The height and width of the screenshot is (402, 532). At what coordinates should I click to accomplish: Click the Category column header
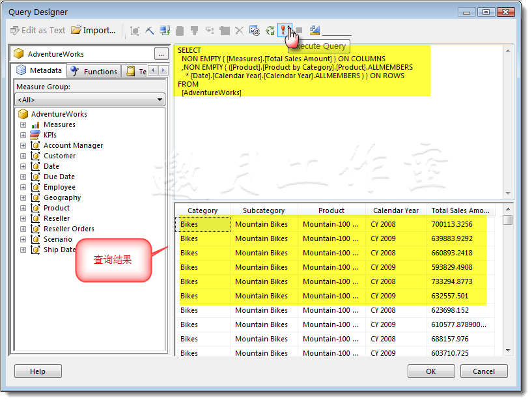(203, 210)
